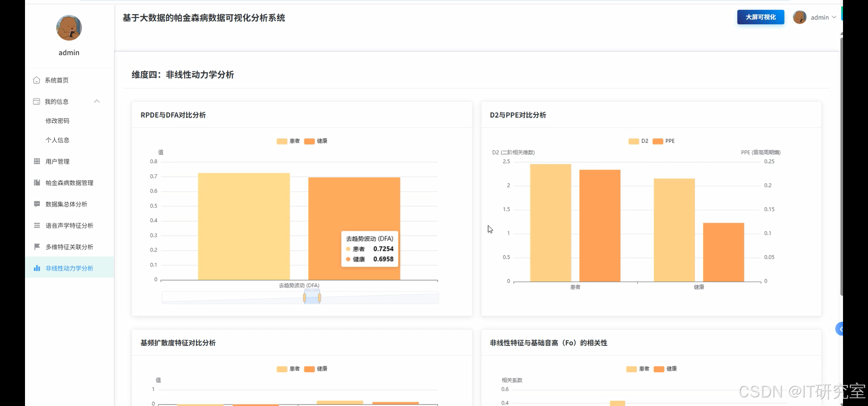
Task: Toggle 健康 legend in 非线性特征 correlation chart
Action: (665, 369)
